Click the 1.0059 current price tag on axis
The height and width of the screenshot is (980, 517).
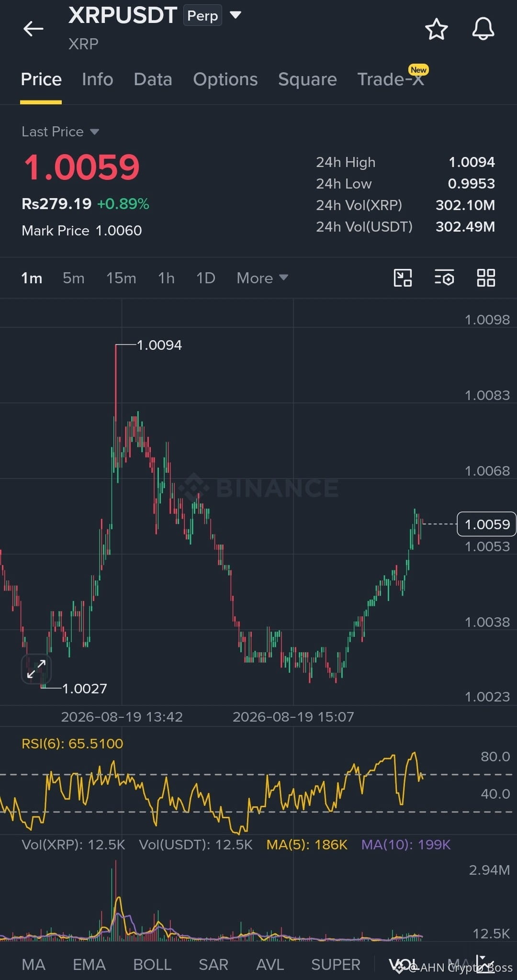coord(487,524)
